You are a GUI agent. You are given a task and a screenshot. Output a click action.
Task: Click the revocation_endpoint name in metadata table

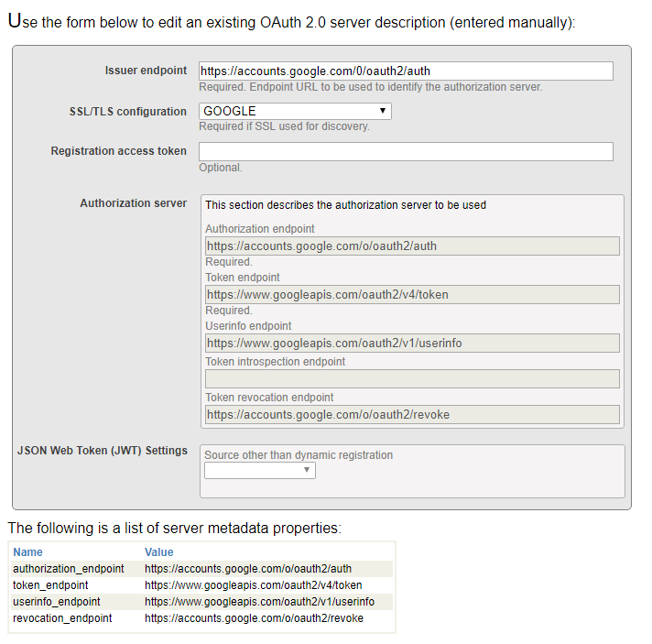62,618
